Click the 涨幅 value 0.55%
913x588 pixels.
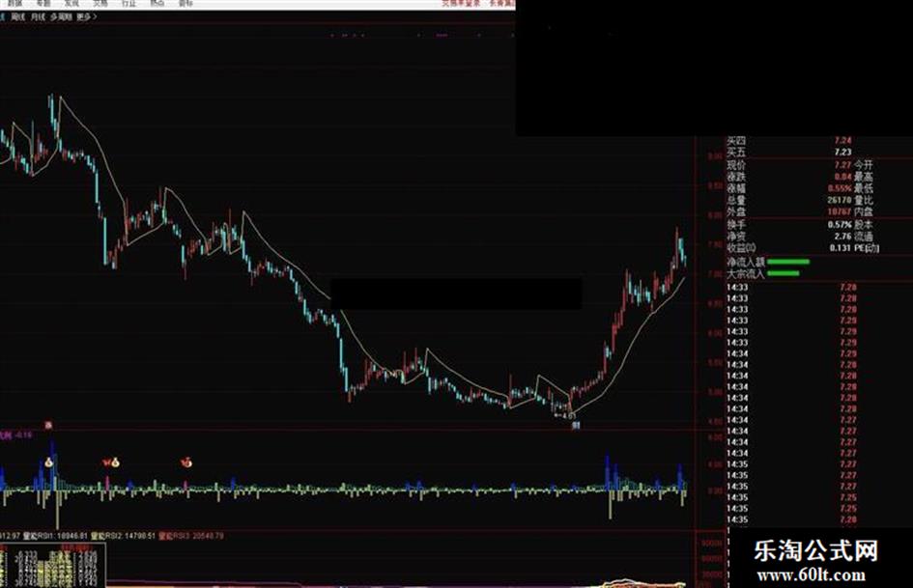(840, 188)
